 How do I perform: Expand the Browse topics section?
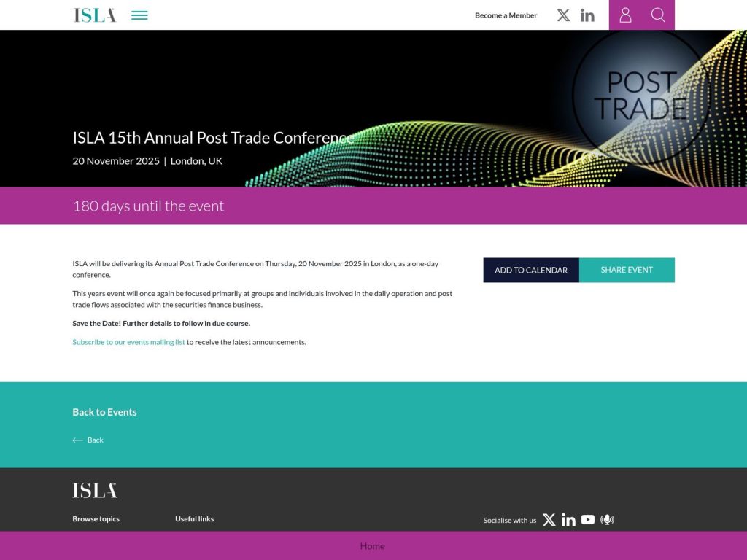click(x=96, y=518)
